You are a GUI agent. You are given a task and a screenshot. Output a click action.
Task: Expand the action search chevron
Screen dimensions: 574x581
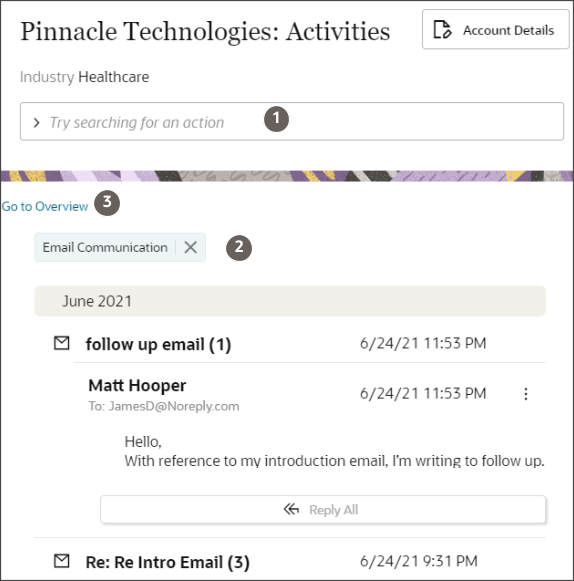pos(36,123)
